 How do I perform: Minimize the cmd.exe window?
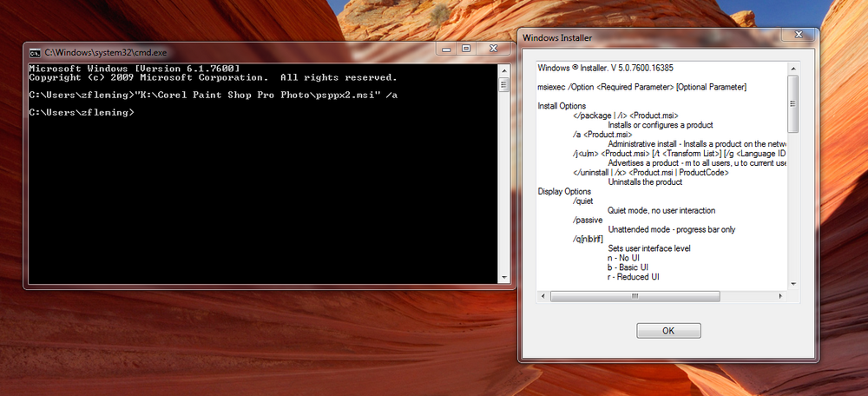click(446, 49)
